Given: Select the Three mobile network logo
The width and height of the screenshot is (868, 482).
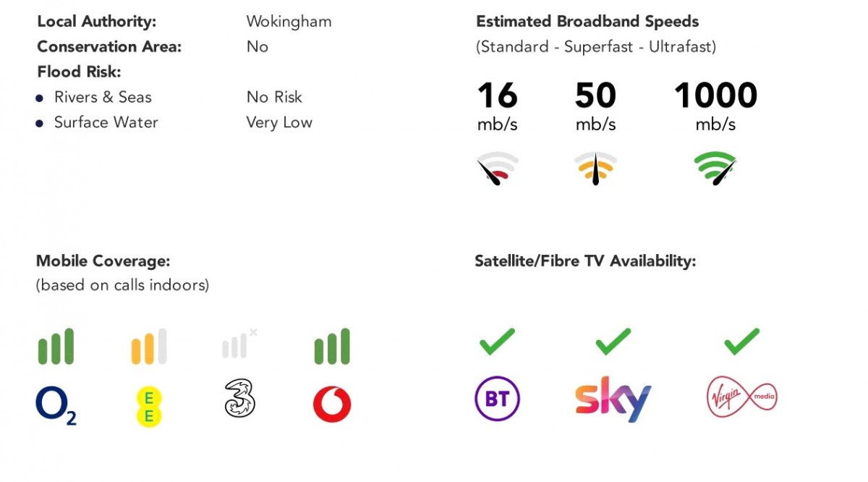Looking at the screenshot, I should (240, 399).
